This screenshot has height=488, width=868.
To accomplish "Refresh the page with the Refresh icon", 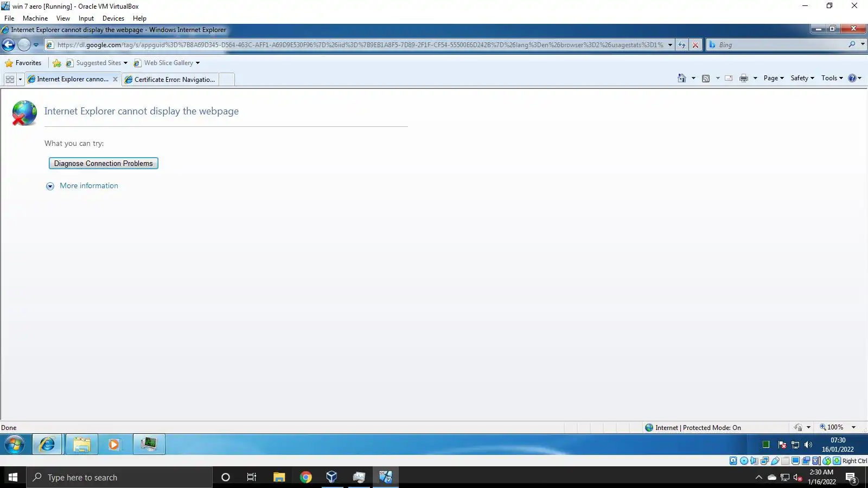I will 682,45.
